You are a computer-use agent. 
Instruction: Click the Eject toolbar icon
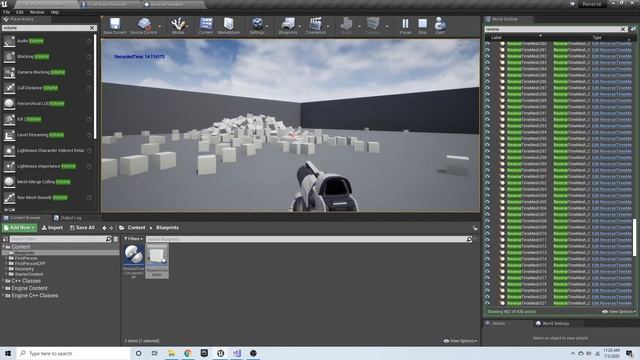pos(440,24)
